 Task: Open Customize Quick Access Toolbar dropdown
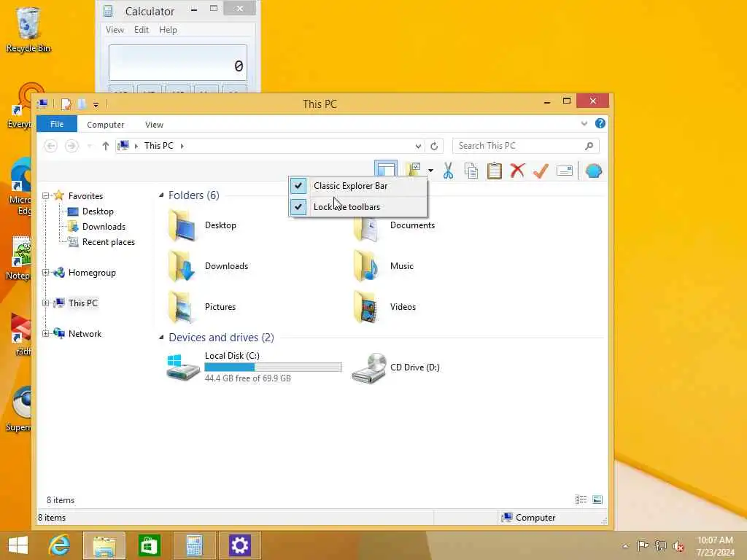point(96,104)
